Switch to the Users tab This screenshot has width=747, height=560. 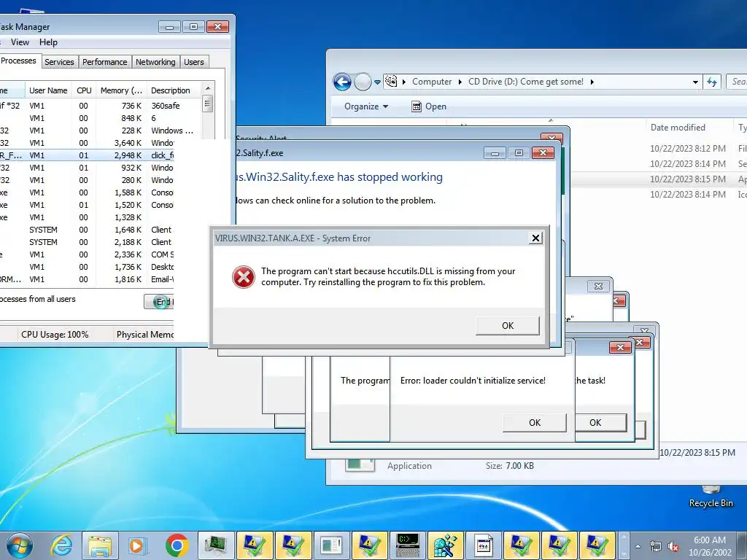click(193, 62)
